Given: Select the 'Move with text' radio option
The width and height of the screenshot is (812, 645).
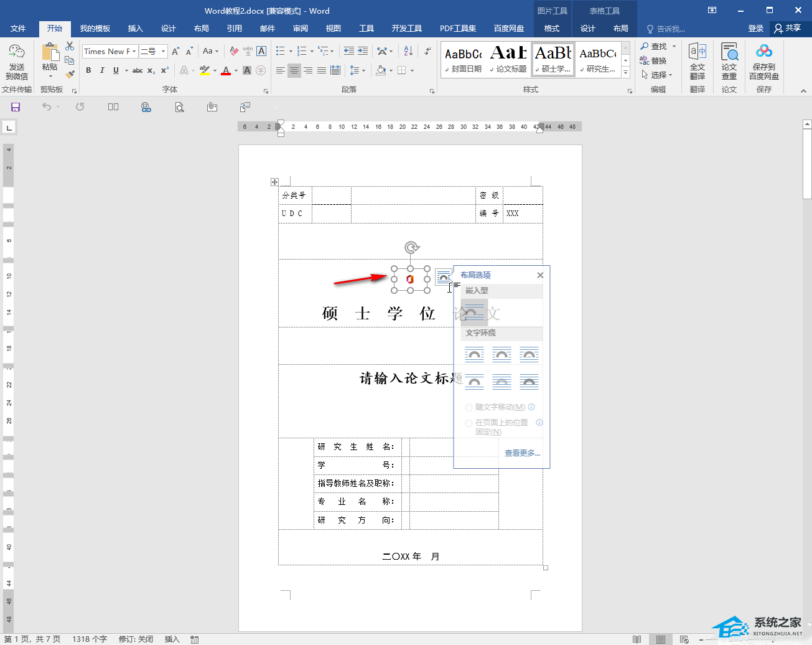Looking at the screenshot, I should point(469,408).
